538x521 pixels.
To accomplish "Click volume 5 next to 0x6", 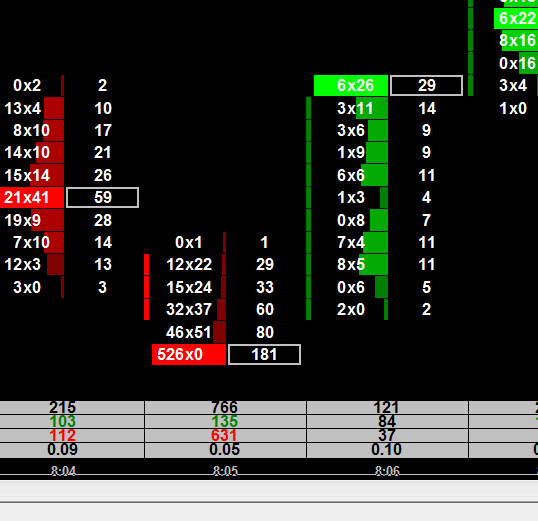I will point(426,287).
